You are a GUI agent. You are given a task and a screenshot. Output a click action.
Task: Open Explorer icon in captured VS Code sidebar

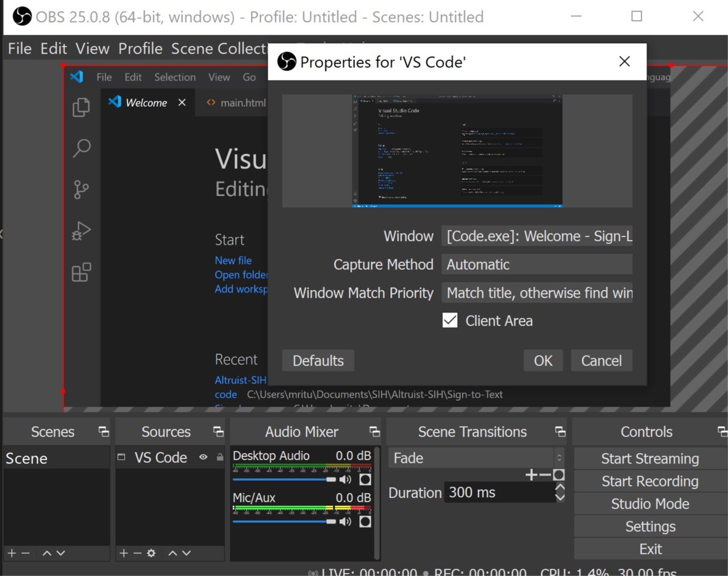[x=81, y=107]
